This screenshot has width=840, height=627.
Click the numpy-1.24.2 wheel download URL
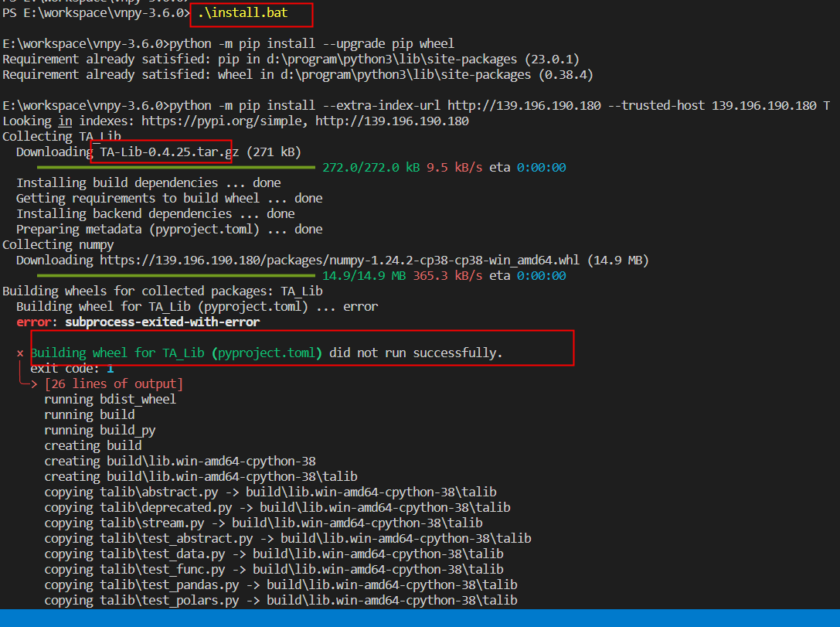(x=364, y=260)
